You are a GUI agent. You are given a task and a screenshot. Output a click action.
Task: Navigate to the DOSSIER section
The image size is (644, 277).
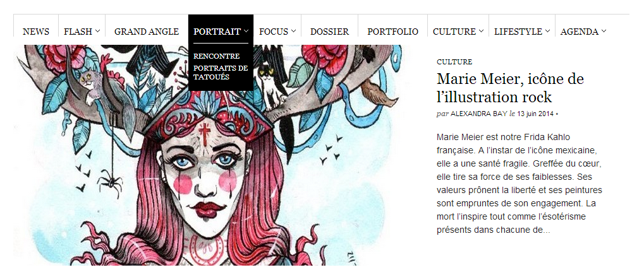[329, 32]
